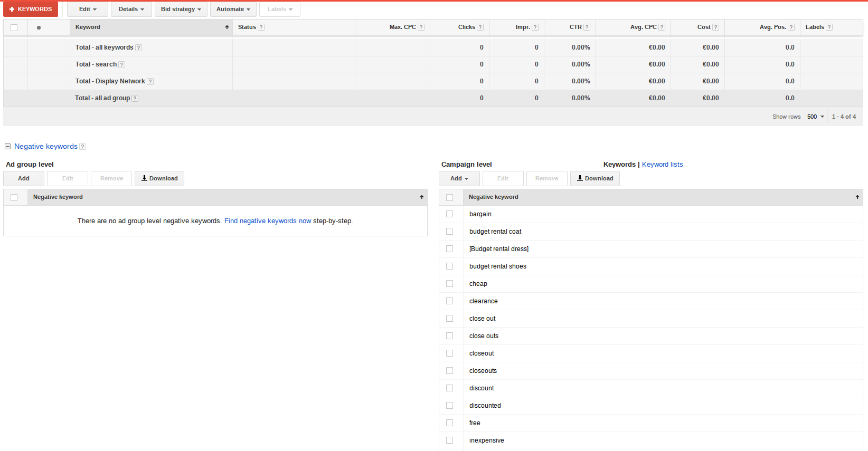Viewport: 868px width, 451px height.
Task: Open help for Total - search row
Action: 122,65
